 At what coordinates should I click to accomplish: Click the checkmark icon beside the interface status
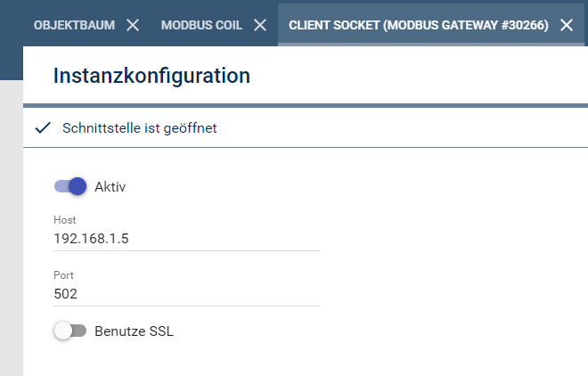click(43, 127)
